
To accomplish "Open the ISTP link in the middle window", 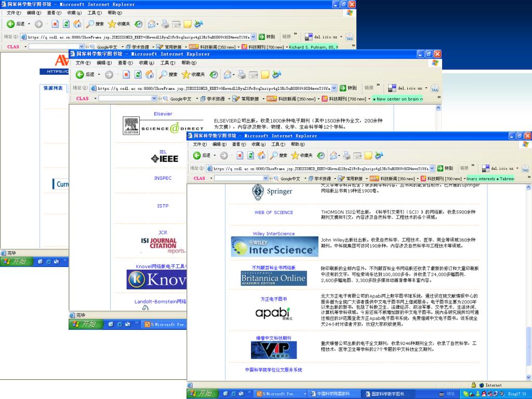I will [x=163, y=206].
